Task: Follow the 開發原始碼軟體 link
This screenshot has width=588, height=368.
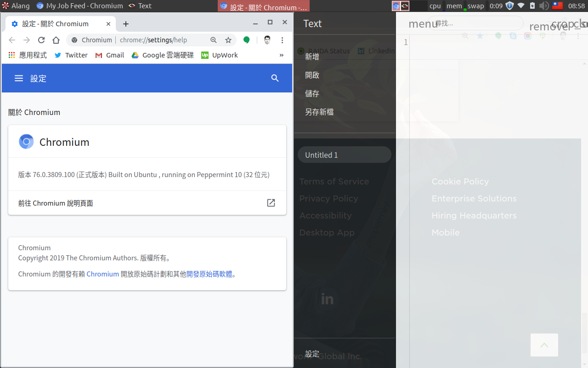Action: point(209,274)
